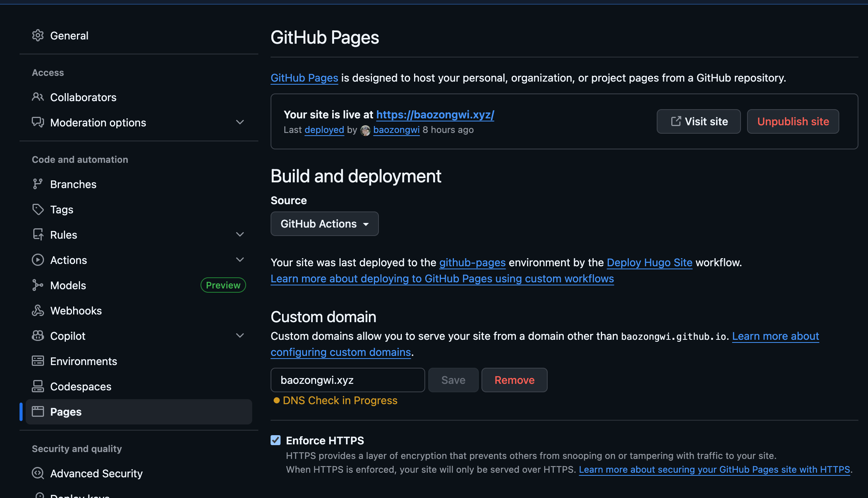Expand the Copilot settings section
868x498 pixels.
pos(240,336)
